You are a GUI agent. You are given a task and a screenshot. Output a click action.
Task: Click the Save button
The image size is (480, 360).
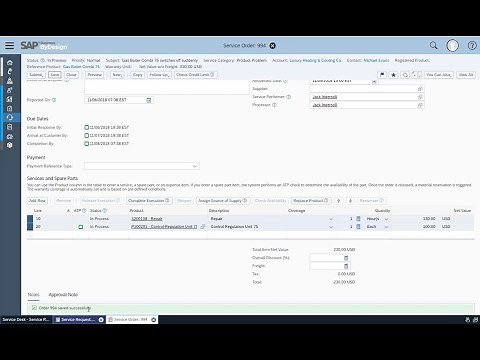click(55, 75)
